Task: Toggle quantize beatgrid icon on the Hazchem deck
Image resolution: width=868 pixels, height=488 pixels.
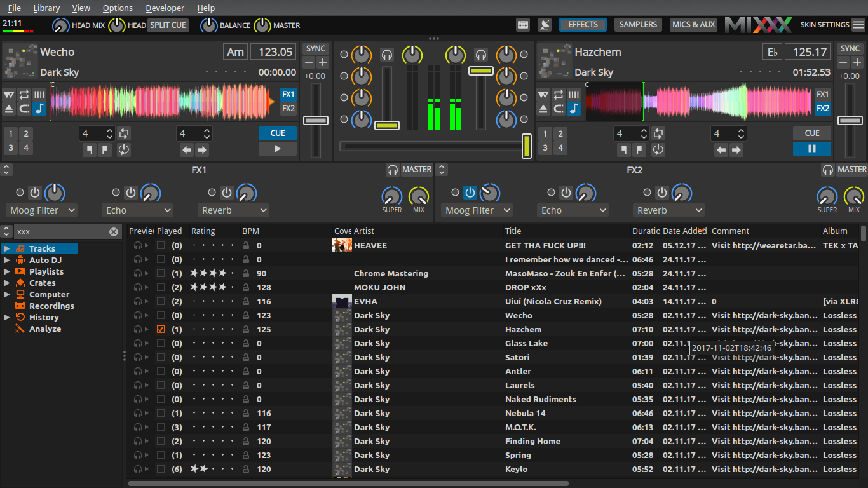Action: (x=574, y=95)
